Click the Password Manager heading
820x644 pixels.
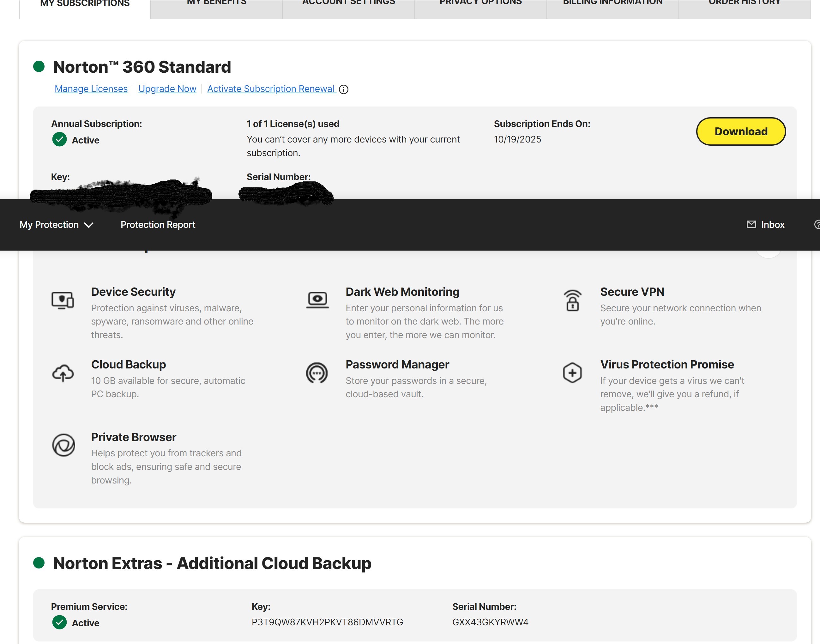coord(397,365)
